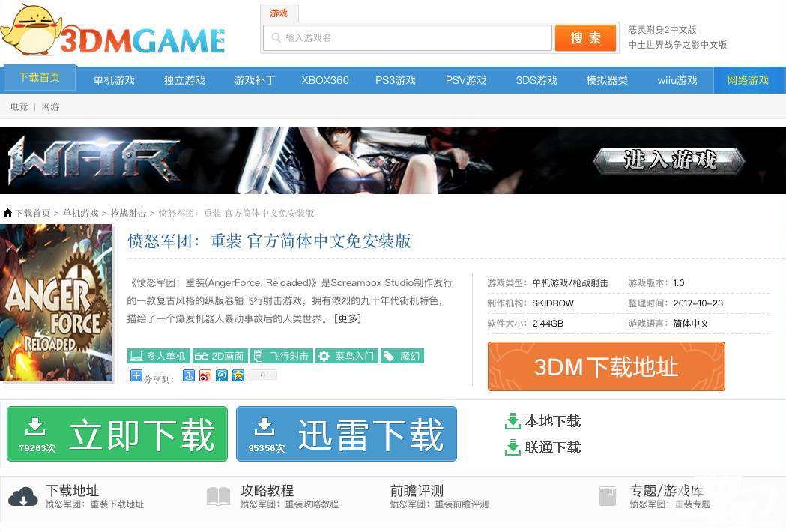This screenshot has height=532, width=786.
Task: Click the magnifying glass in the search box
Action: pyautogui.click(x=275, y=37)
